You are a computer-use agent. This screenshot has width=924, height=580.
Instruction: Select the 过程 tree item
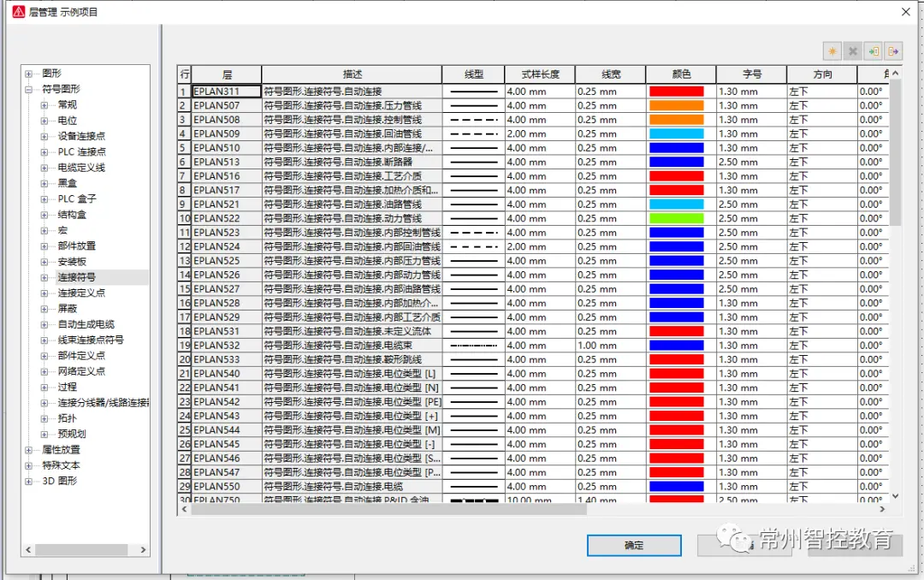(68, 387)
